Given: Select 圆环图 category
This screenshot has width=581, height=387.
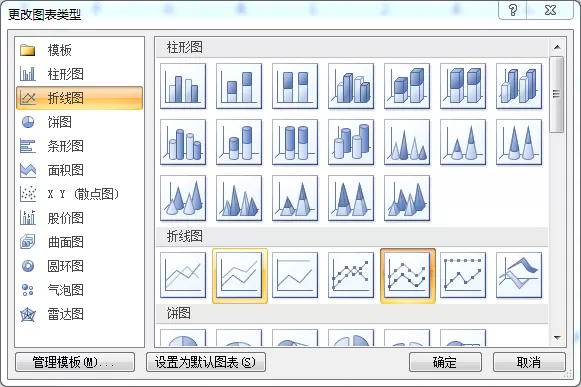Looking at the screenshot, I should coord(79,266).
